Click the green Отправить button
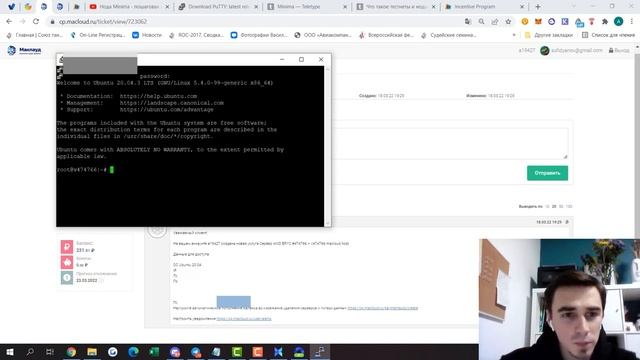 547,173
